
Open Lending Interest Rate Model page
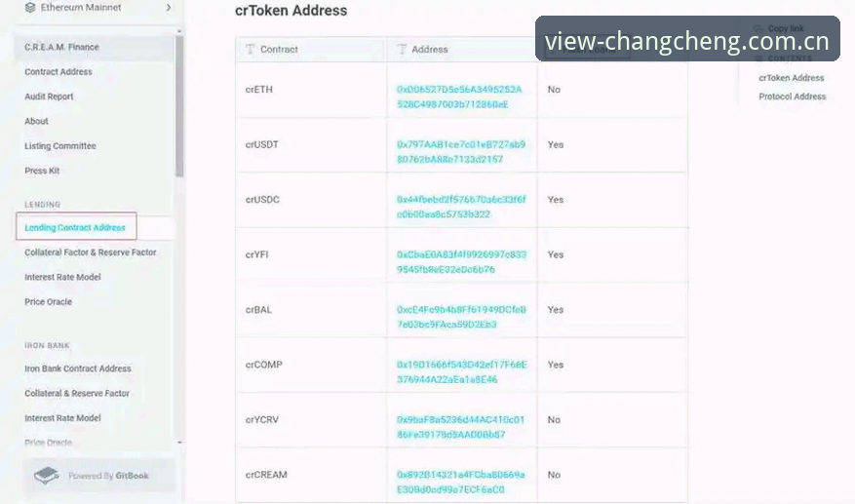(x=62, y=277)
